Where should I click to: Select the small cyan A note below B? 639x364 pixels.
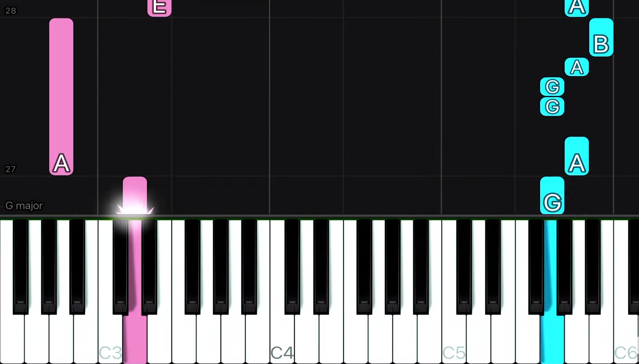click(x=577, y=67)
